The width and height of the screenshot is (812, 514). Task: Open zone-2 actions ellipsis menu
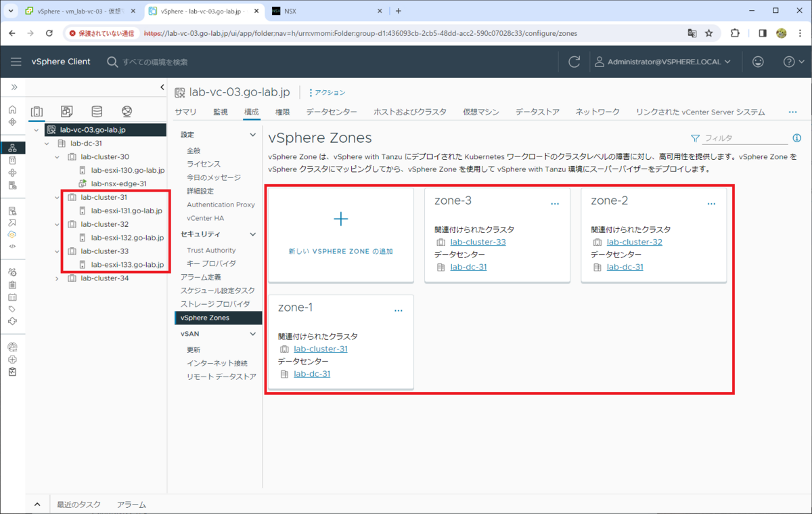711,203
